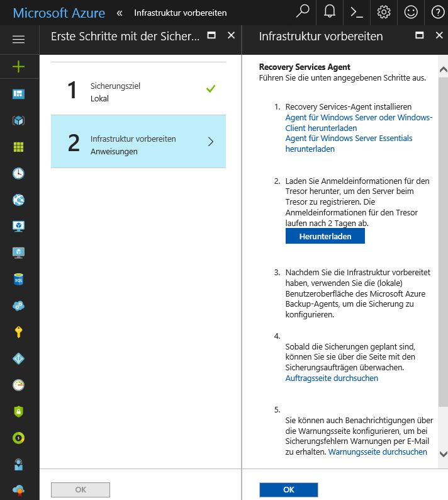This screenshot has width=448, height=500.
Task: Click the Recovery Services Agent heading
Action: coord(305,67)
